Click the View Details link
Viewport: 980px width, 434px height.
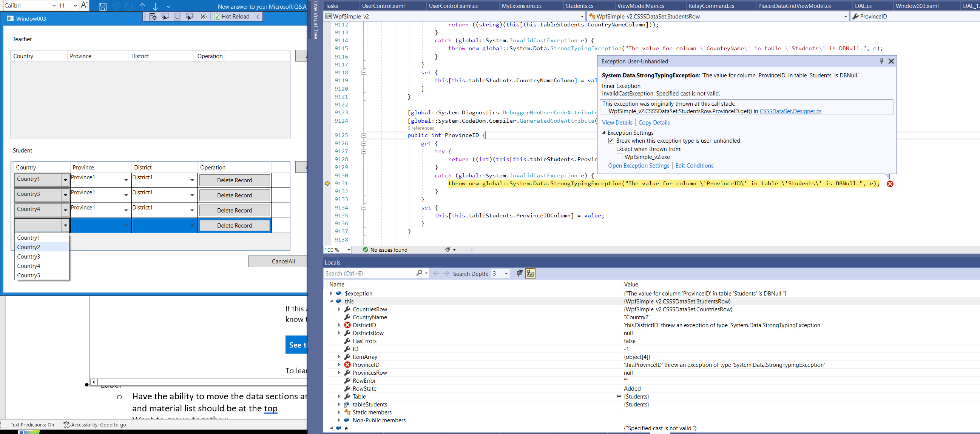[x=617, y=122]
